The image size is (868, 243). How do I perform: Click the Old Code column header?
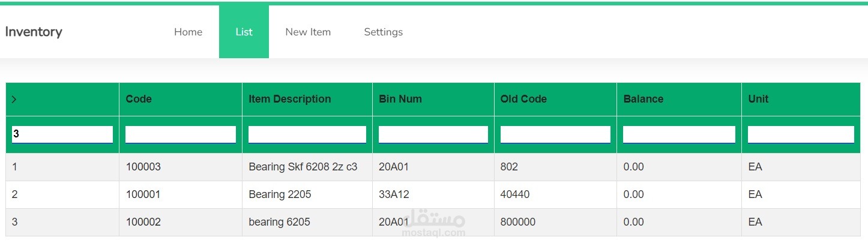tap(523, 99)
